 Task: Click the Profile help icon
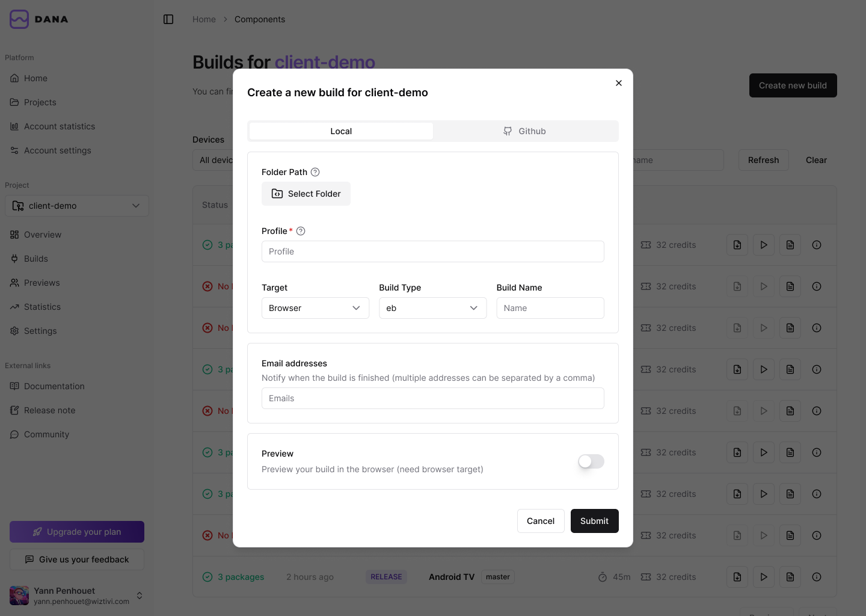(301, 230)
